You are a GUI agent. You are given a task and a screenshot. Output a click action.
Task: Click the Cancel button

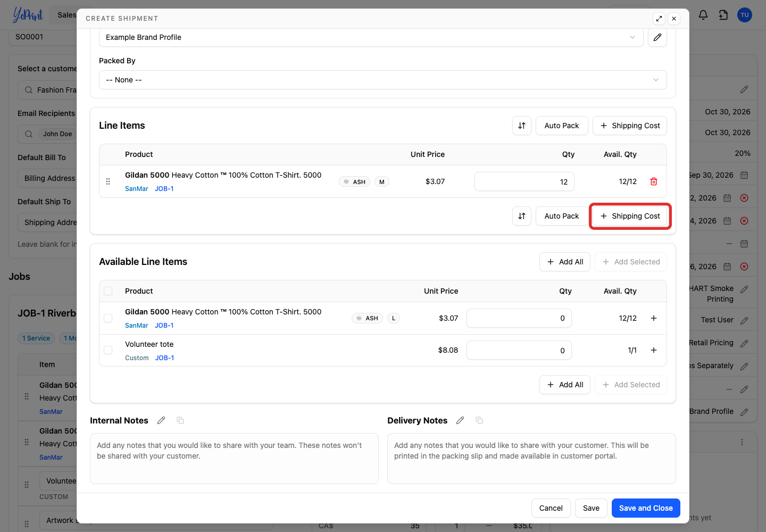click(551, 508)
